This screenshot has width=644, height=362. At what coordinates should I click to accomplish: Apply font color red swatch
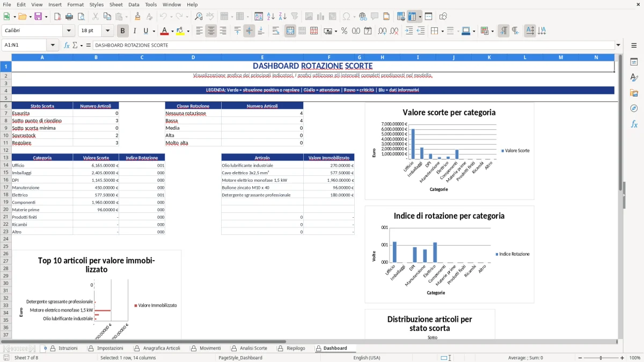(x=165, y=31)
